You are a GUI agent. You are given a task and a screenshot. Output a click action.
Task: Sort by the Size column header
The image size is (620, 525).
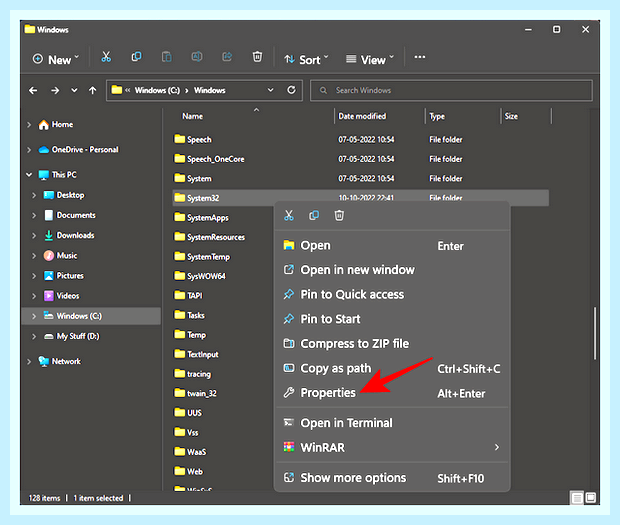(x=511, y=116)
